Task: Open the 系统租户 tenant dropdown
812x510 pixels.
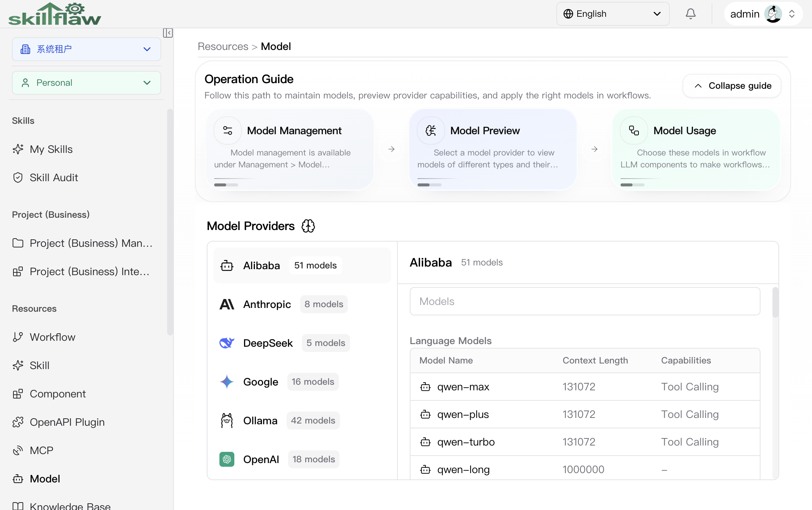Action: 87,49
